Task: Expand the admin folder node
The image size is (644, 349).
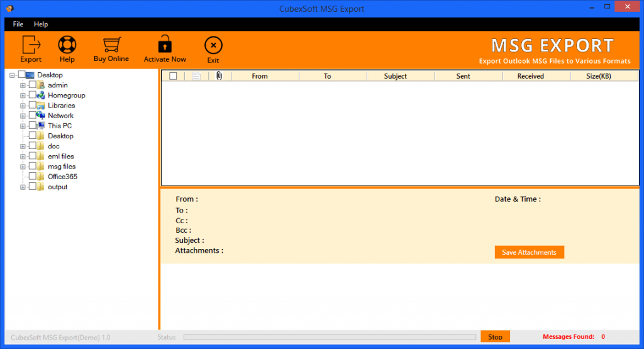Action: click(x=23, y=86)
